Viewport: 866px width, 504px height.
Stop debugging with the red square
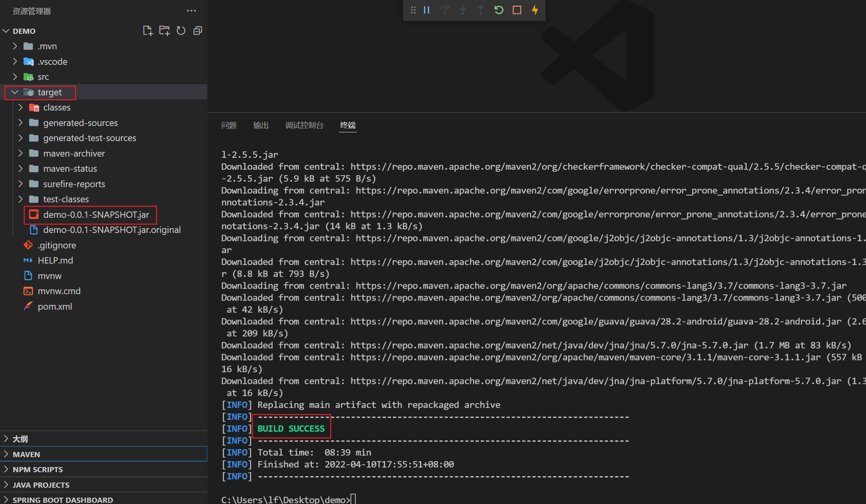517,10
